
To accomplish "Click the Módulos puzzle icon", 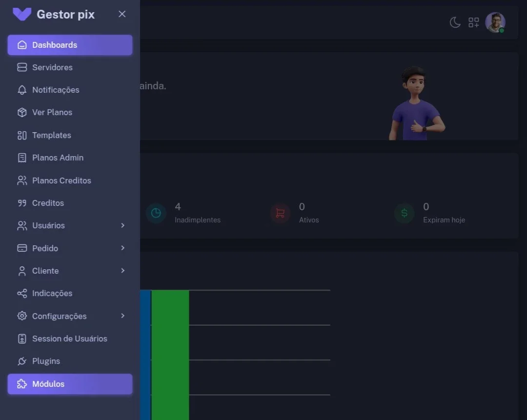I will pyautogui.click(x=22, y=384).
